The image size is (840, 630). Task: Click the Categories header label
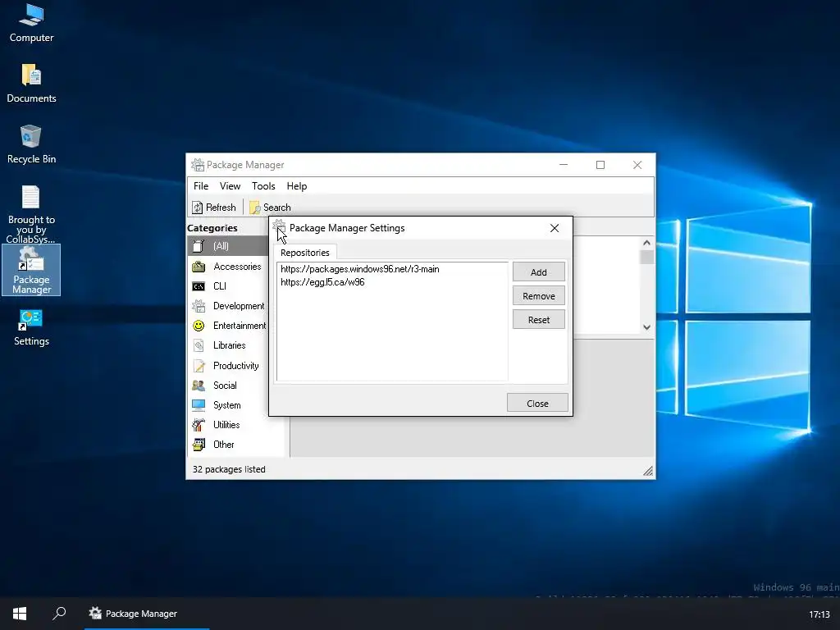(212, 228)
